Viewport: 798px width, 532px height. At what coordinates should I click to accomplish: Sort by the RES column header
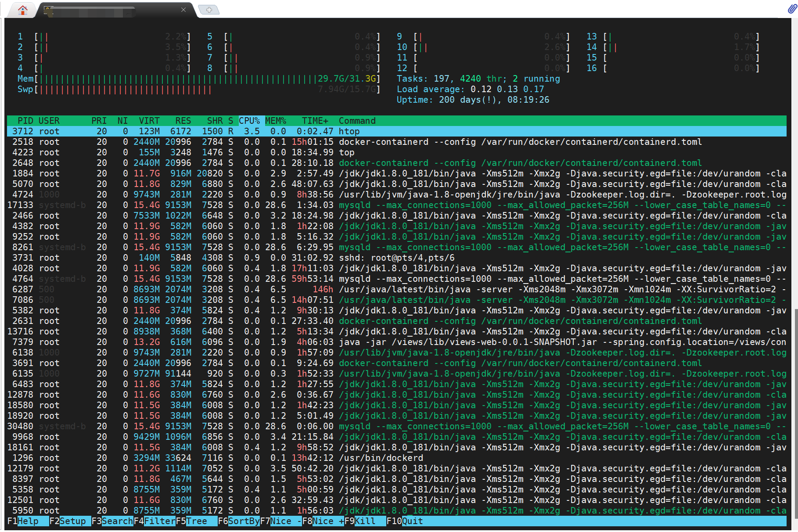pos(183,121)
